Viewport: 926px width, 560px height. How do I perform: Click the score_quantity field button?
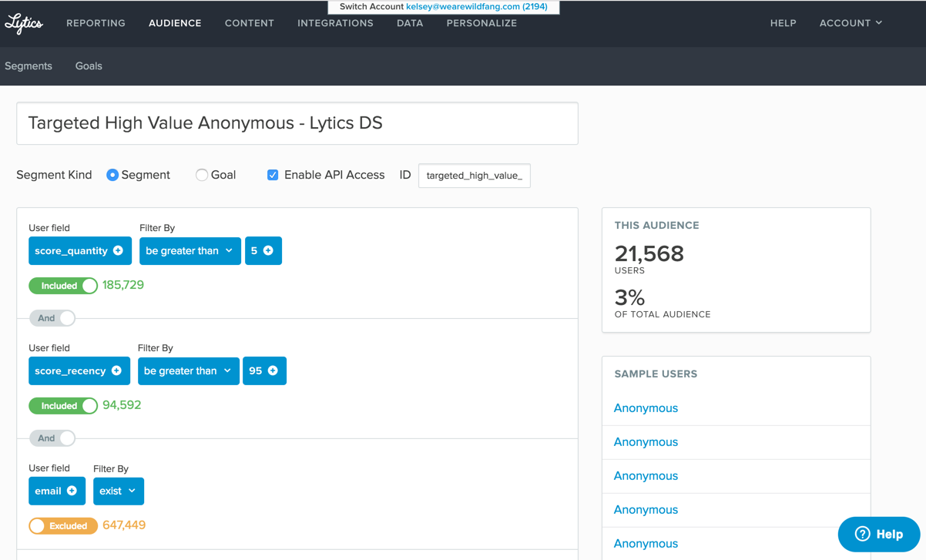(x=80, y=250)
